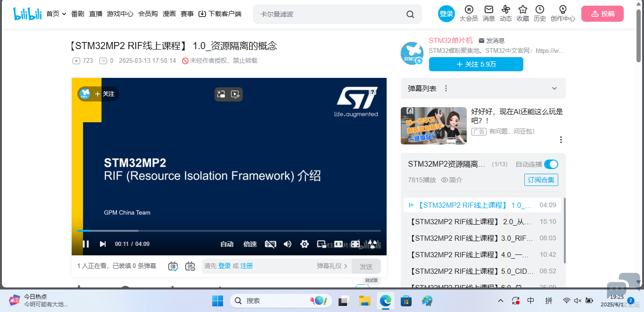This screenshot has width=644, height=312.
Task: Open picture-in-picture mode in player
Action: [x=322, y=244]
